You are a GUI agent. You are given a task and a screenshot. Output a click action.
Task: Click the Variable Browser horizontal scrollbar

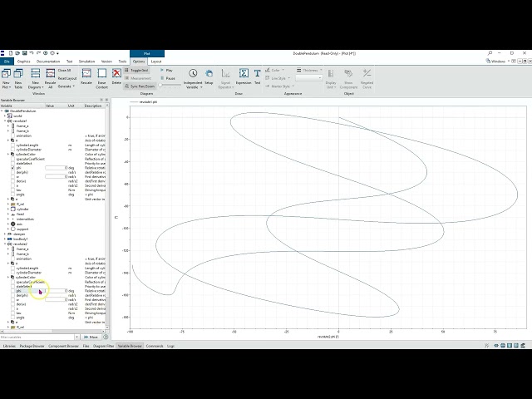click(x=52, y=331)
